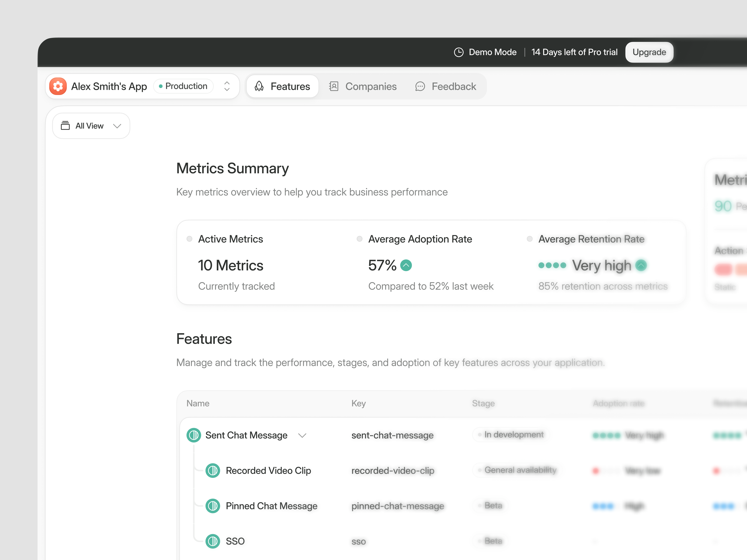Open the All View dropdown
This screenshot has width=747, height=560.
tap(117, 126)
